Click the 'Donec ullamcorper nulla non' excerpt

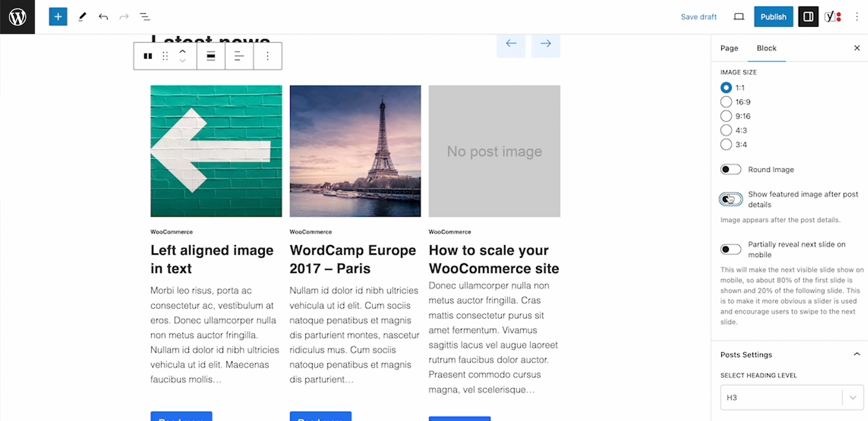pyautogui.click(x=493, y=337)
